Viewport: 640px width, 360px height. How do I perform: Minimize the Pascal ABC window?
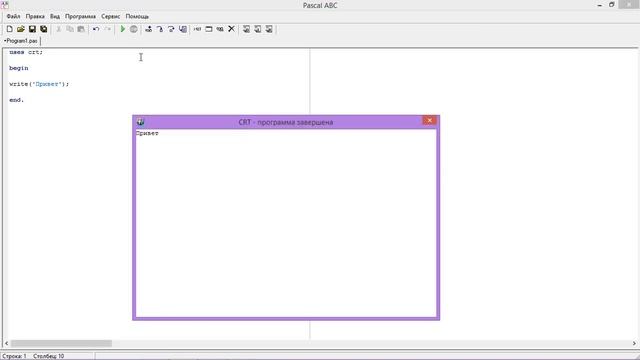click(x=600, y=5)
